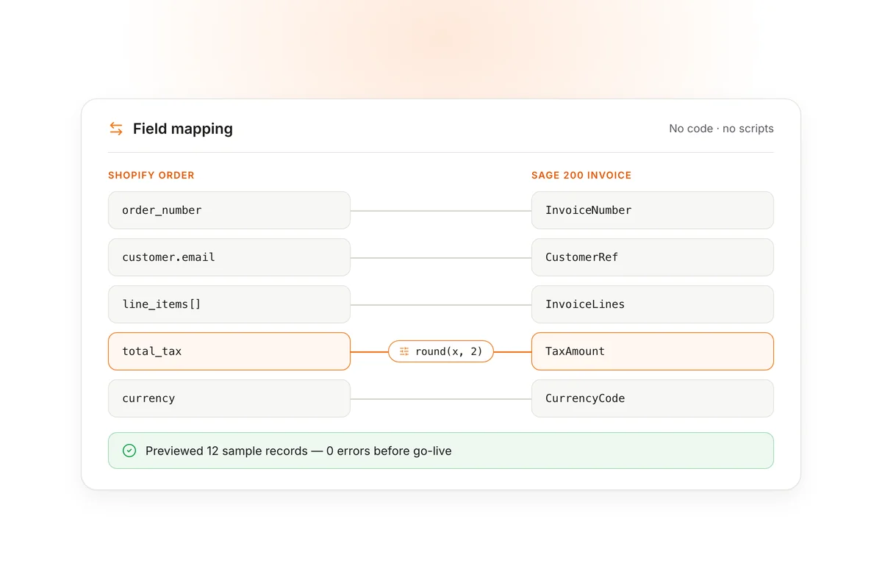Select the order_number source field

click(229, 210)
